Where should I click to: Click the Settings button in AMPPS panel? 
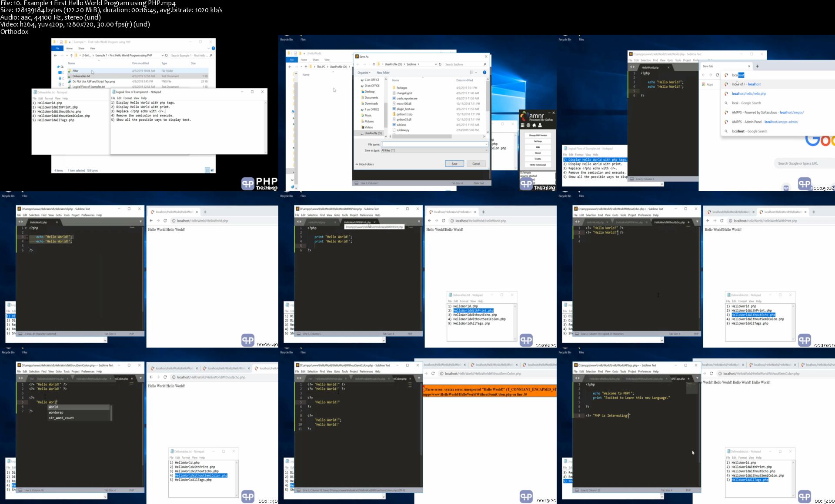coord(538,141)
